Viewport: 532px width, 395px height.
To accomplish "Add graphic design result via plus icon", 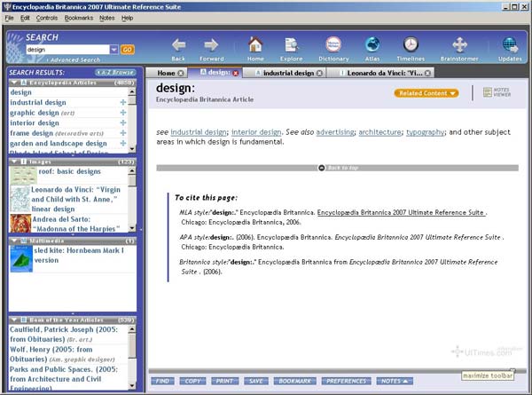I will [123, 113].
